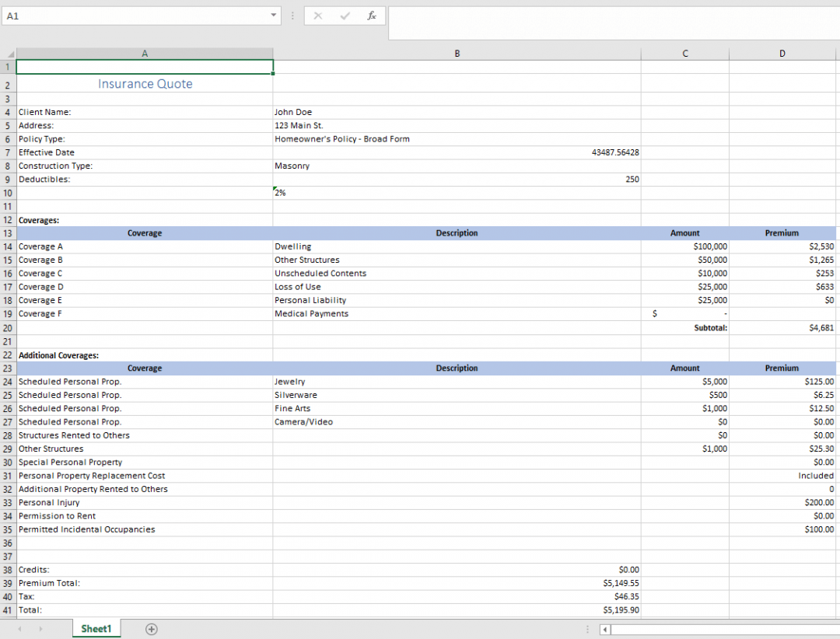Select column D by clicking its header
The width and height of the screenshot is (840, 639).
tap(782, 53)
